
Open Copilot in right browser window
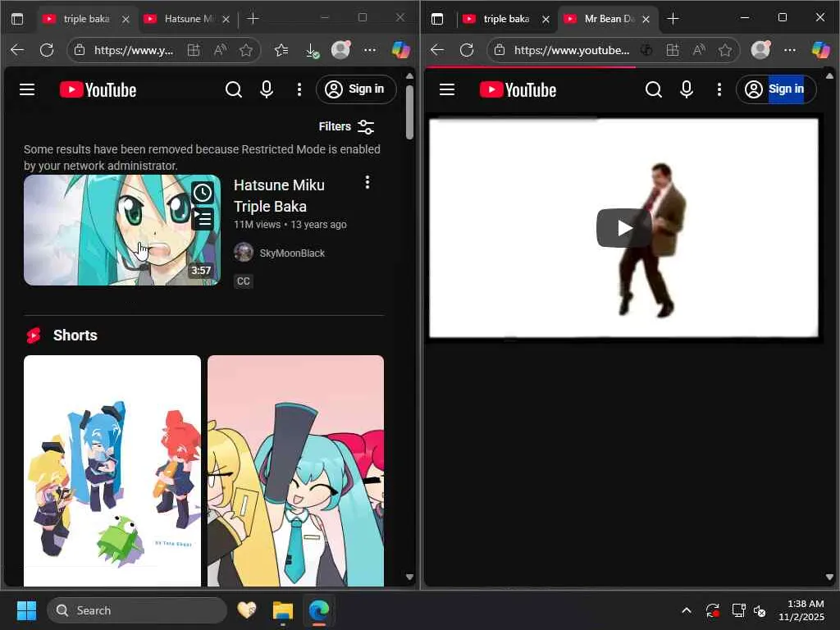[820, 50]
